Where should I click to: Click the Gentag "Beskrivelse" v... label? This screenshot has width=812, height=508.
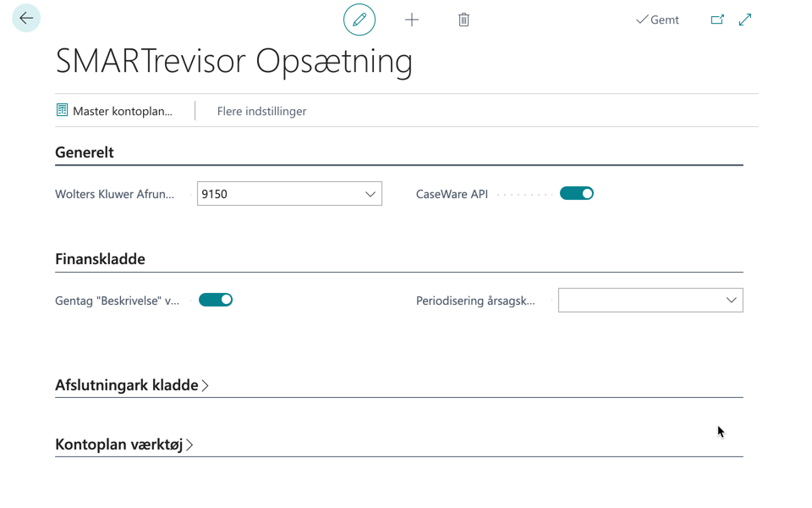[117, 301]
